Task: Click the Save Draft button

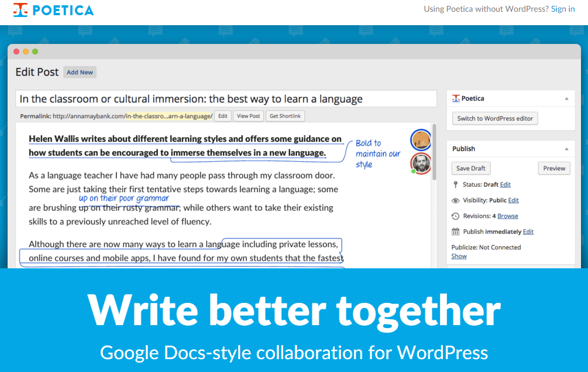Action: point(470,168)
